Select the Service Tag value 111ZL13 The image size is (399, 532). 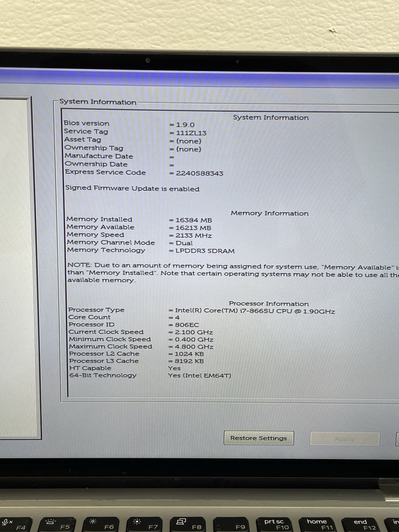tap(191, 133)
